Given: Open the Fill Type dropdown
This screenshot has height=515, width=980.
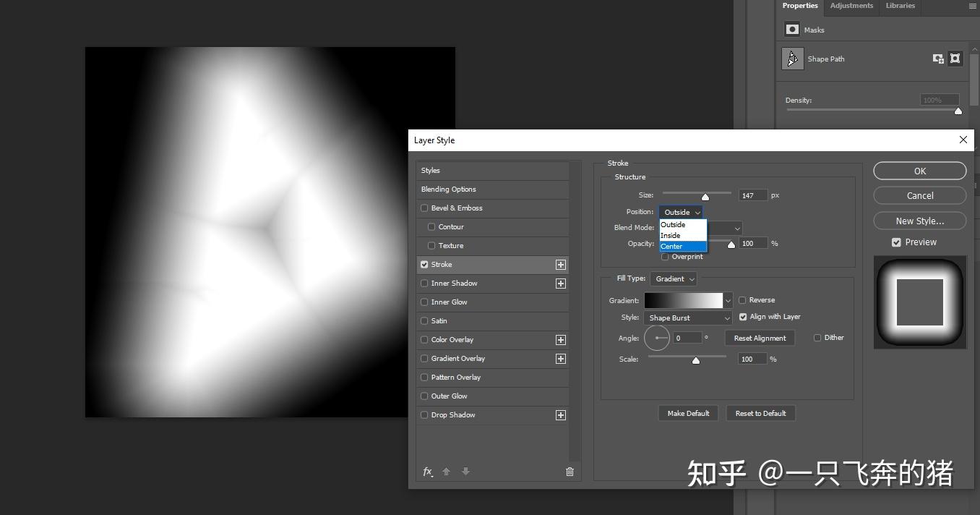Looking at the screenshot, I should coord(673,278).
